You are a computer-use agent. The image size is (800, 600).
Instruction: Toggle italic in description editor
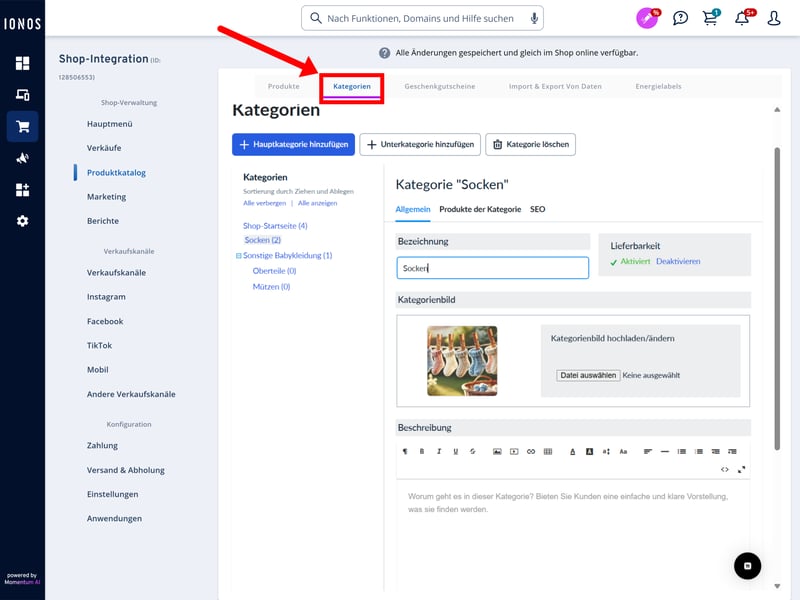(x=439, y=452)
